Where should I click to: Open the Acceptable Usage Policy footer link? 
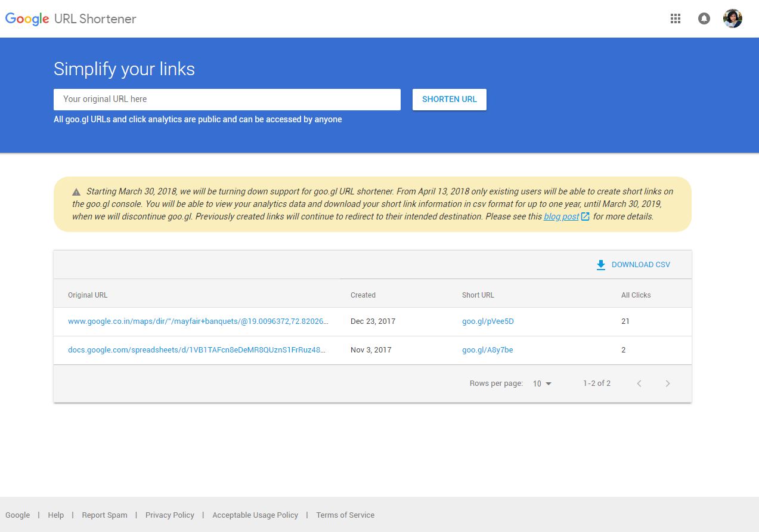255,515
